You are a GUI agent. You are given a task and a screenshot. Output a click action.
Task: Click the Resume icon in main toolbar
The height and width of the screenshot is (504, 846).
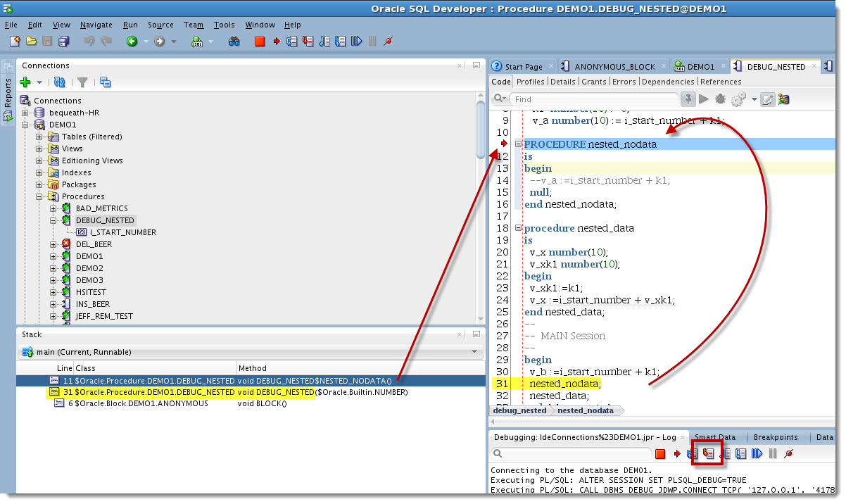(x=357, y=42)
